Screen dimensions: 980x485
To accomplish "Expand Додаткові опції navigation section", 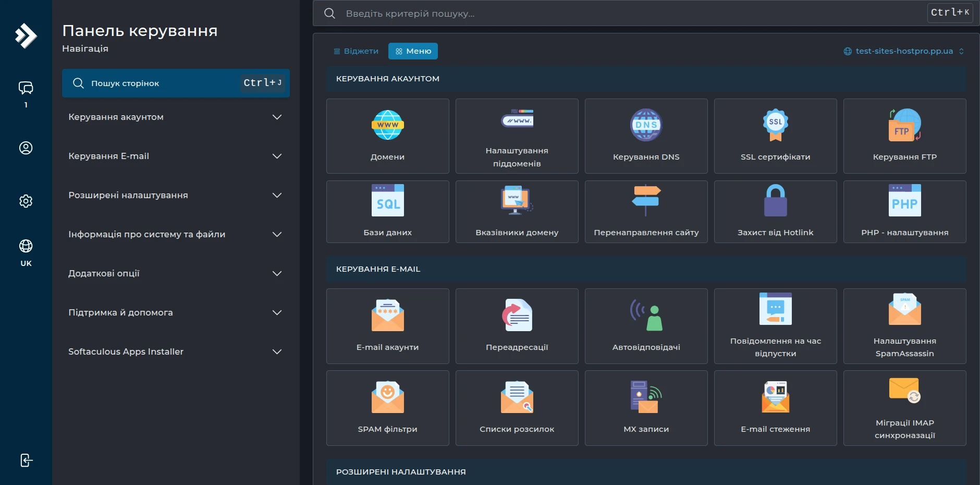I will coord(175,273).
